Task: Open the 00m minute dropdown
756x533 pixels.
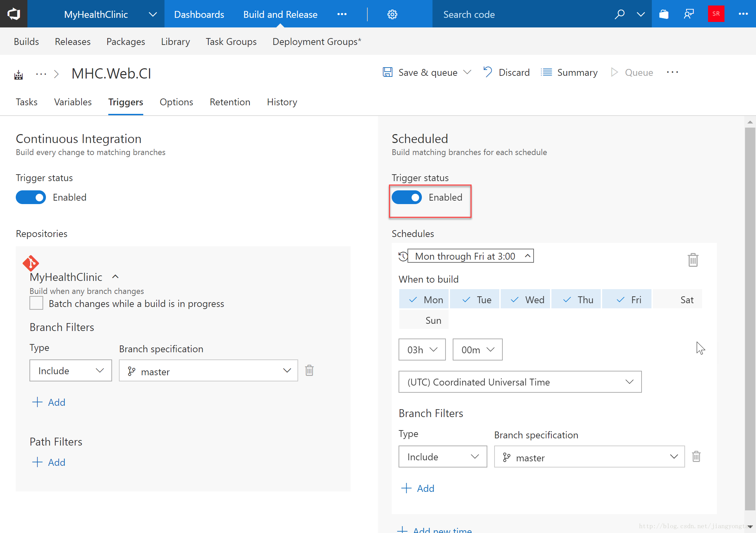Action: click(x=478, y=350)
